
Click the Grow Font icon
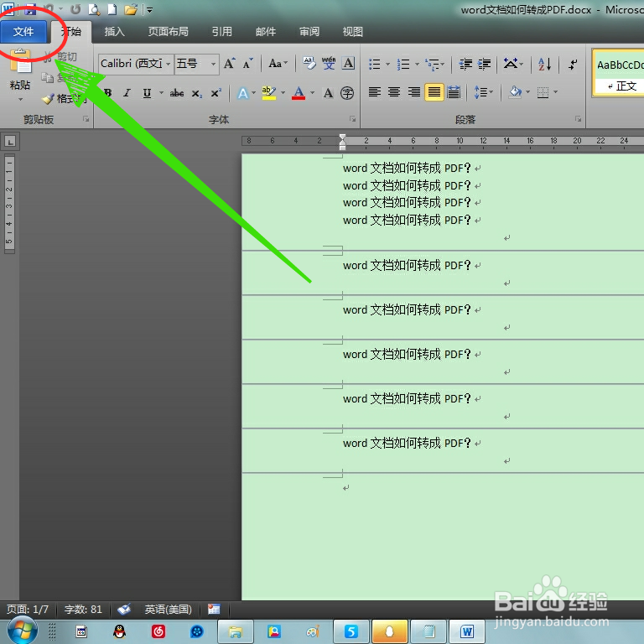pos(229,64)
